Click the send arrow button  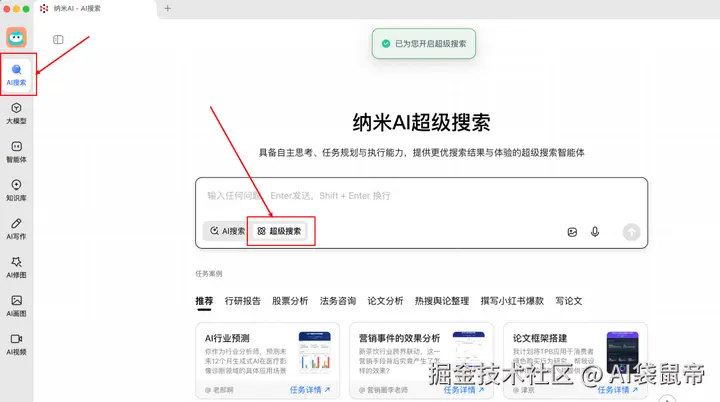[631, 232]
